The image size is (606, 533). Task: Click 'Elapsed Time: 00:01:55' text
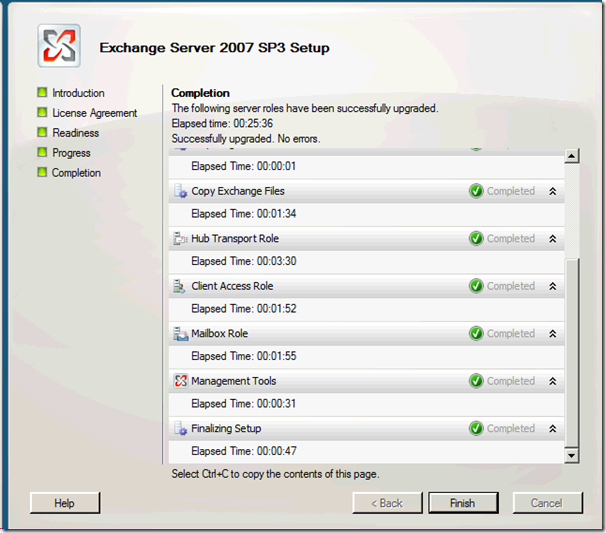[x=243, y=356]
